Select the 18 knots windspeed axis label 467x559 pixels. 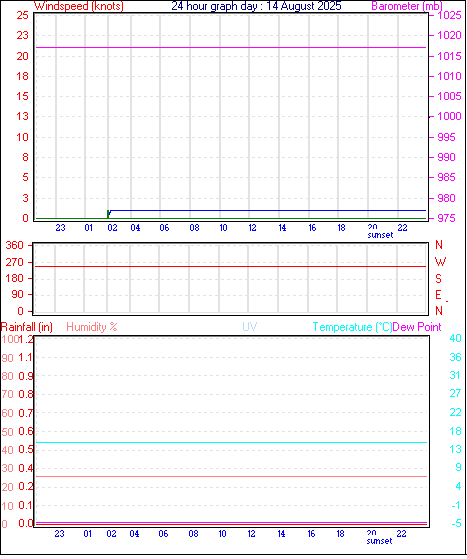[22, 76]
